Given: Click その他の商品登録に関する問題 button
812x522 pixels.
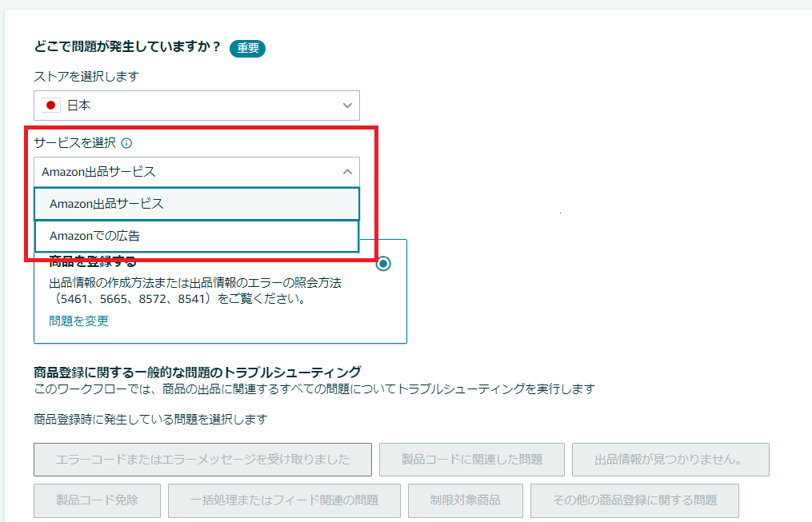Looking at the screenshot, I should [635, 500].
